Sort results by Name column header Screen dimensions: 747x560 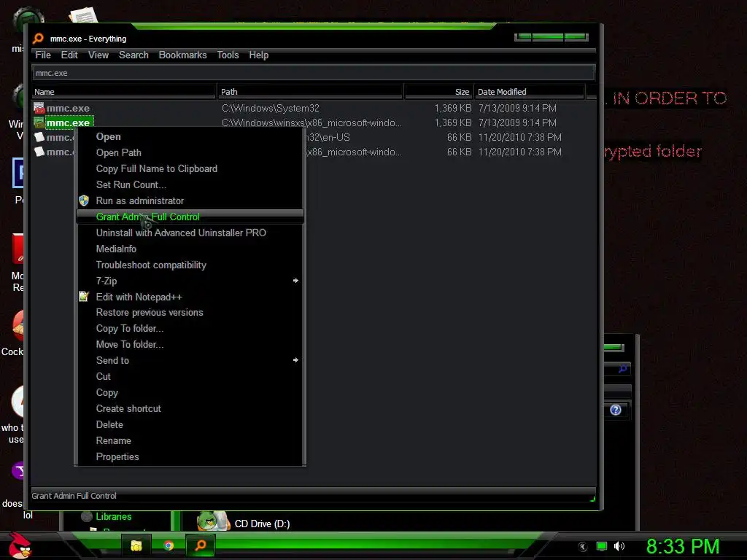[124, 92]
